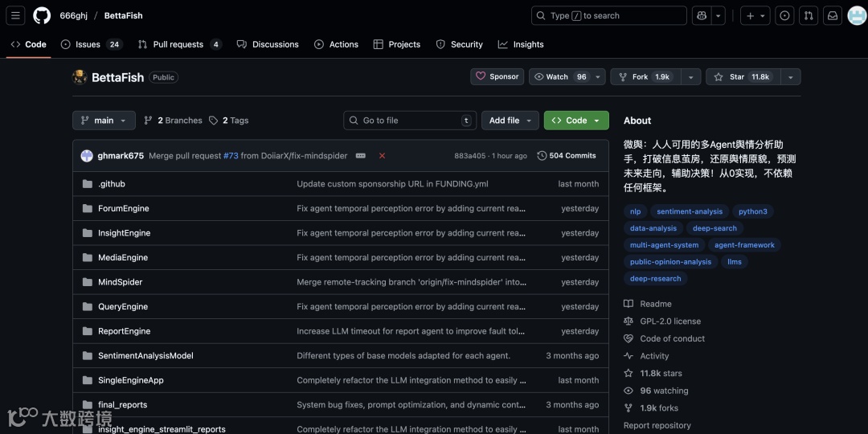Click Report repository link

point(657,425)
